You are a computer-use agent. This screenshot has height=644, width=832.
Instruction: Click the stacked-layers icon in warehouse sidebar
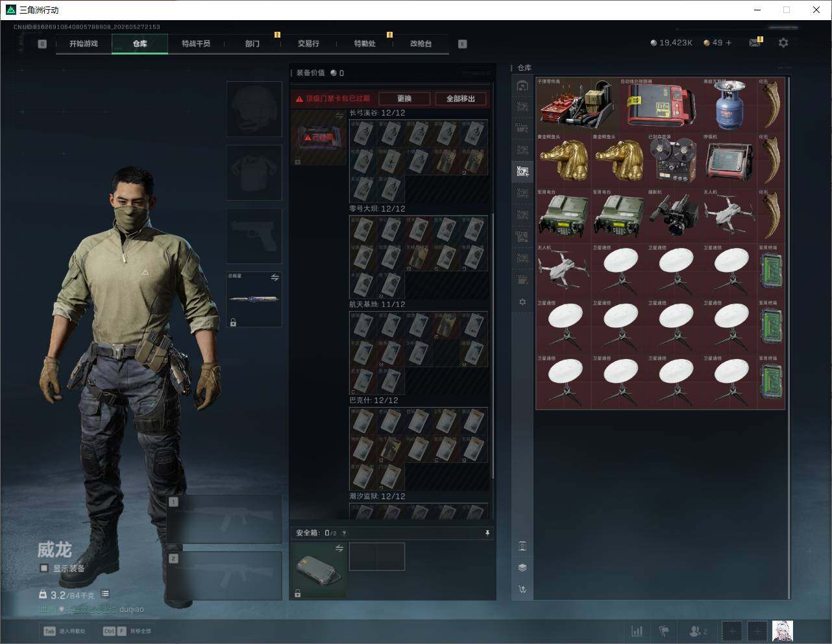pyautogui.click(x=522, y=567)
